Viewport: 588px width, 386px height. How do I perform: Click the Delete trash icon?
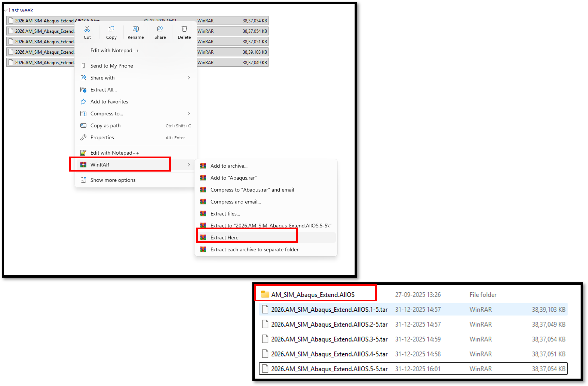tap(184, 29)
